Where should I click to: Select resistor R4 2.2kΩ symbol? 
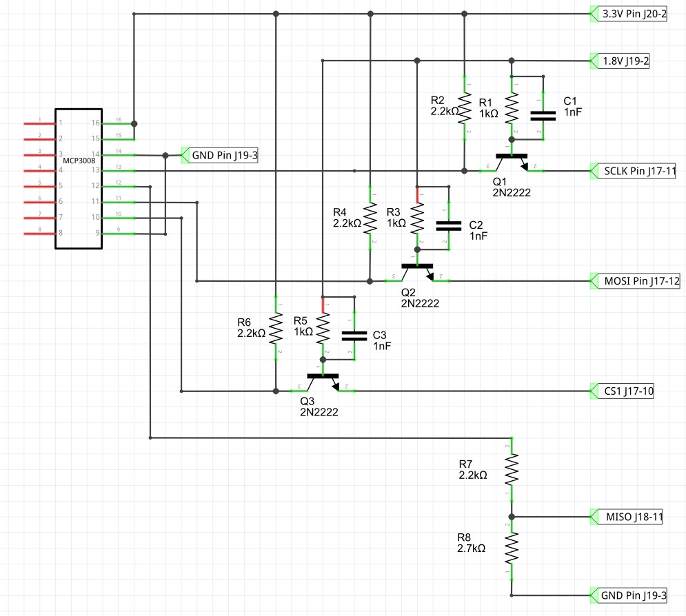370,218
